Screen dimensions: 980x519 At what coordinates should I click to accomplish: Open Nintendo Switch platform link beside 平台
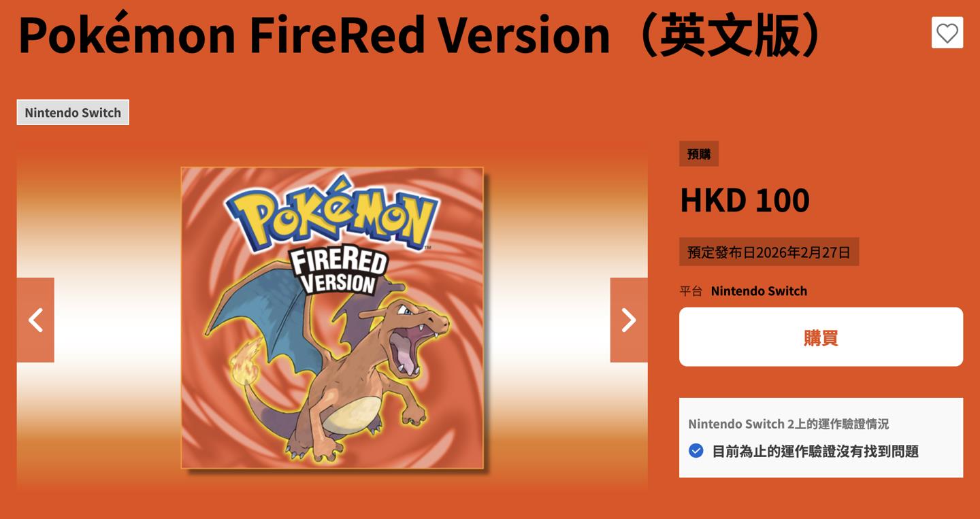[759, 291]
